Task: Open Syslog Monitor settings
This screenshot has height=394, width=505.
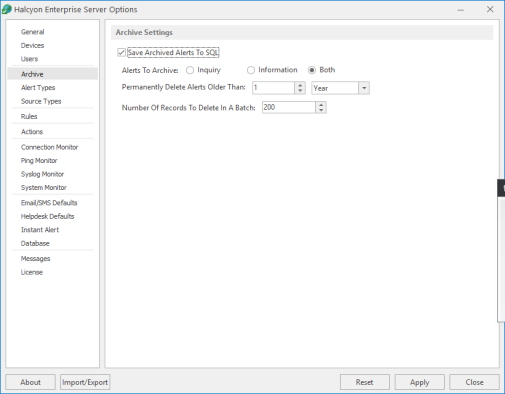Action: pyautogui.click(x=42, y=174)
